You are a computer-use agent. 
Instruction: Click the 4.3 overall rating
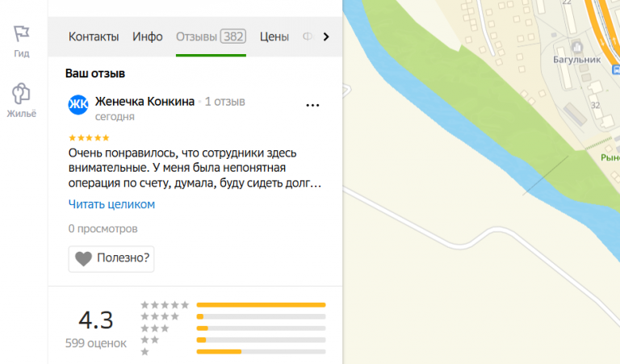point(96,320)
